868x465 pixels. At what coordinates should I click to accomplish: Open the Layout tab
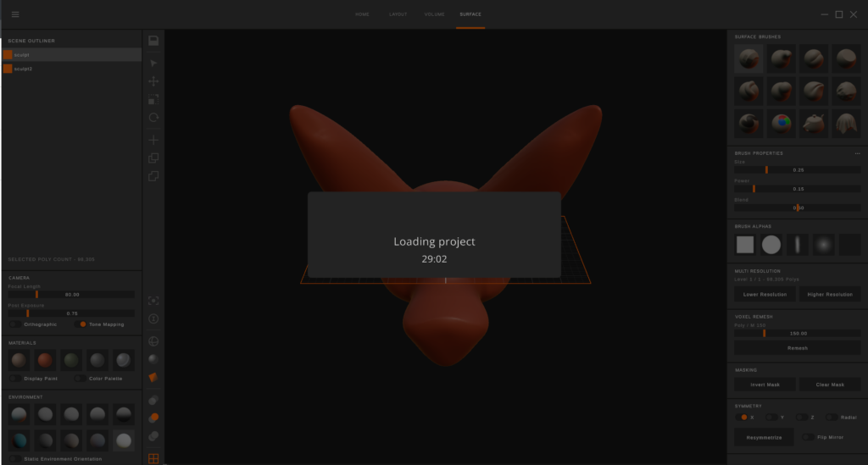pyautogui.click(x=398, y=14)
